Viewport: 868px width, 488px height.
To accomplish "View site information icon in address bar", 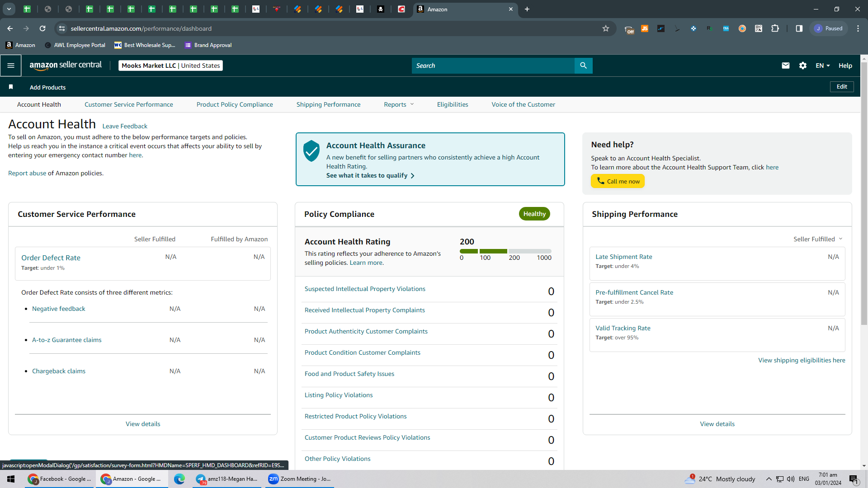I will [62, 28].
